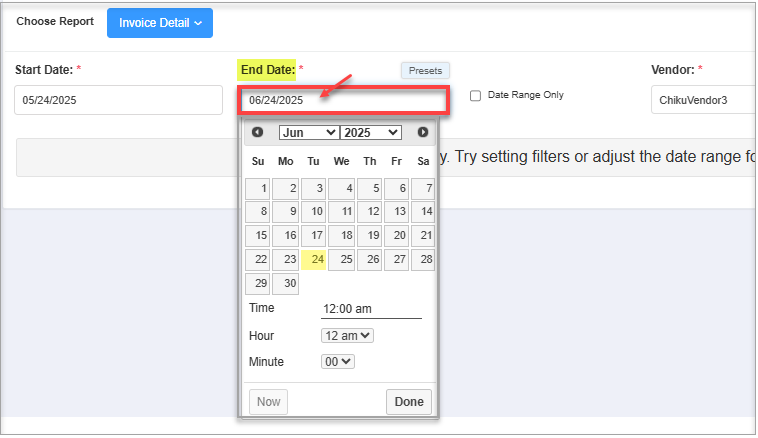The width and height of the screenshot is (758, 438).
Task: Open the Invoice Detail report dropdown
Action: tap(160, 23)
